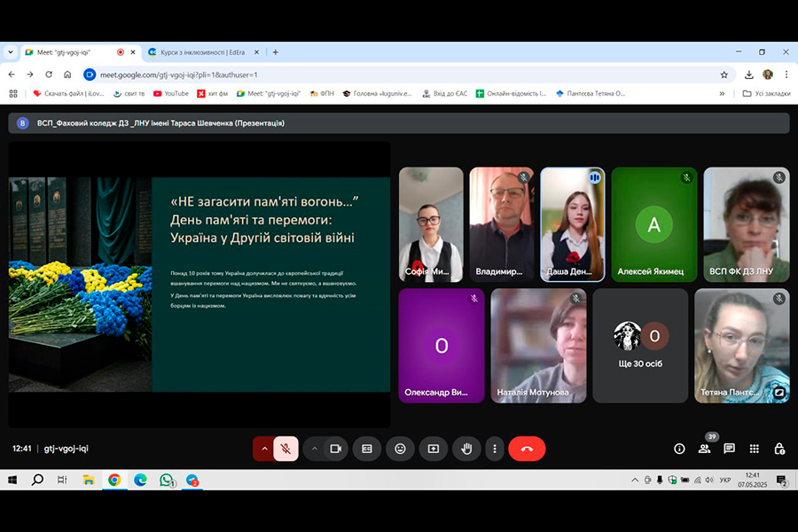Open the 'хит фм' bookmark
The height and width of the screenshot is (532, 798).
coord(212,94)
